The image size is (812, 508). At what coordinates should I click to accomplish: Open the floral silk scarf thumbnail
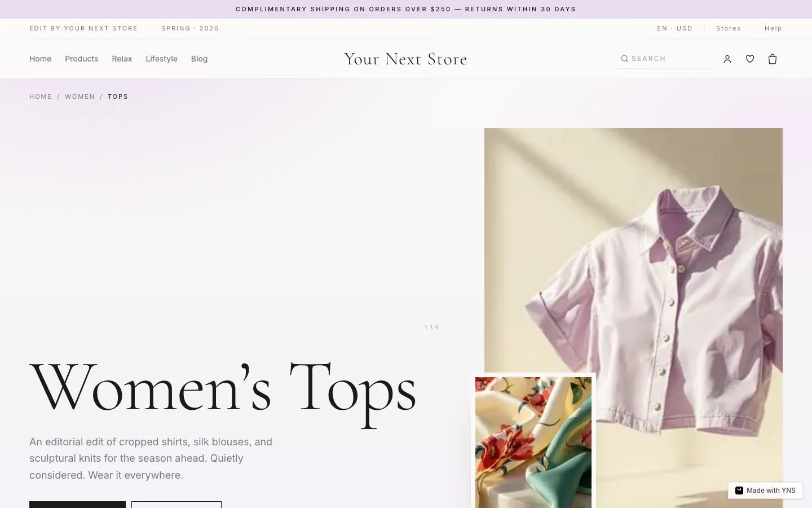pyautogui.click(x=533, y=443)
